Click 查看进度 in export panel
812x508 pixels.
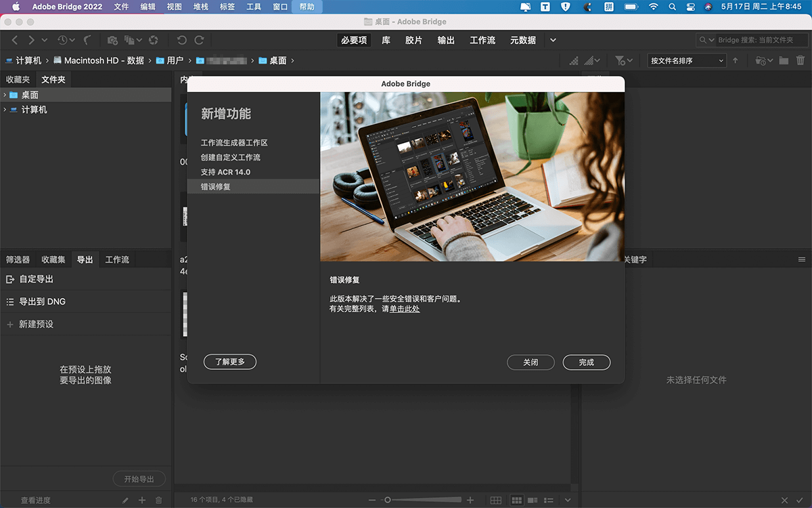tap(36, 501)
